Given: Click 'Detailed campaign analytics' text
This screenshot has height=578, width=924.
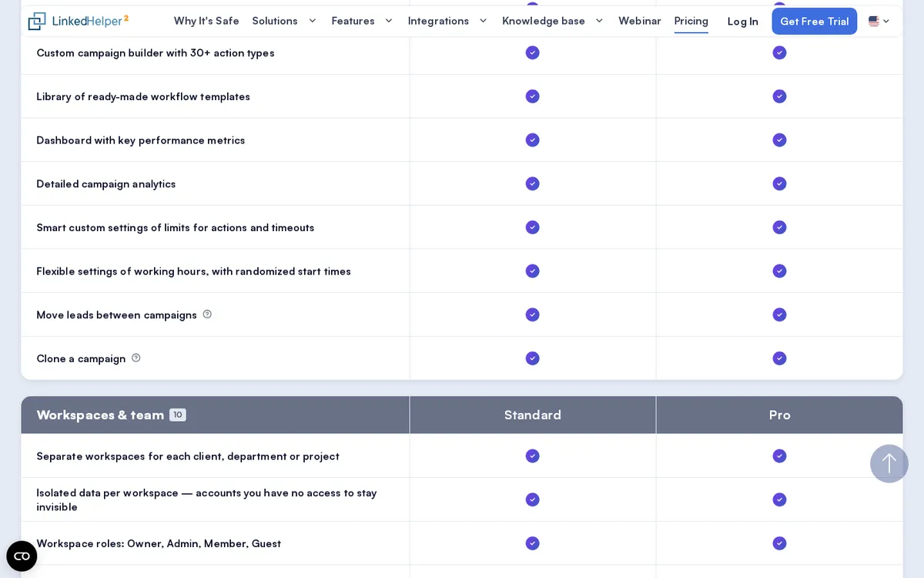Looking at the screenshot, I should tap(106, 183).
